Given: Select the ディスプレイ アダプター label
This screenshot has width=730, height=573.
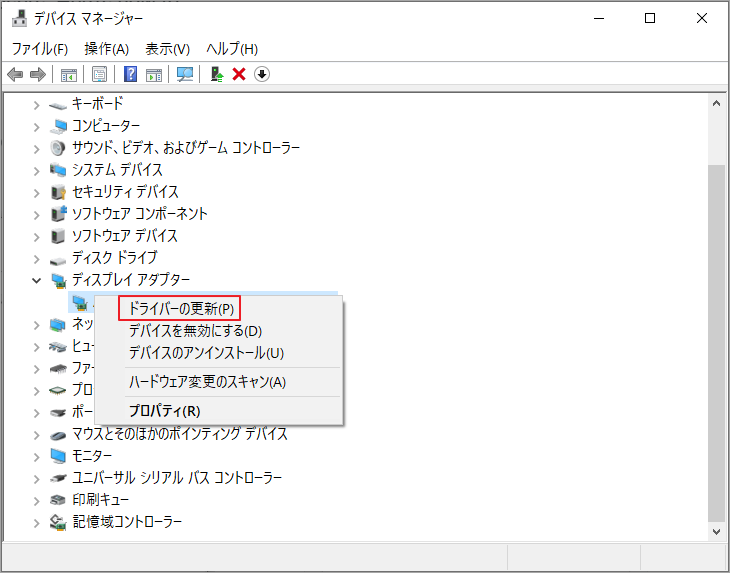Looking at the screenshot, I should [131, 280].
